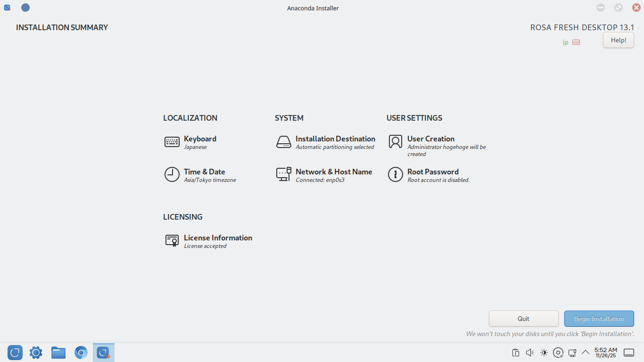Open the brightness tray icon

click(544, 353)
